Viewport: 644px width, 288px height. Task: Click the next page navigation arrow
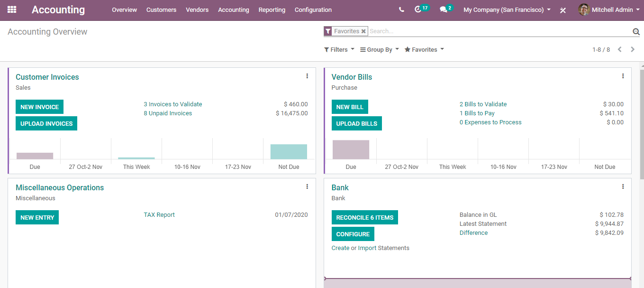pos(633,49)
